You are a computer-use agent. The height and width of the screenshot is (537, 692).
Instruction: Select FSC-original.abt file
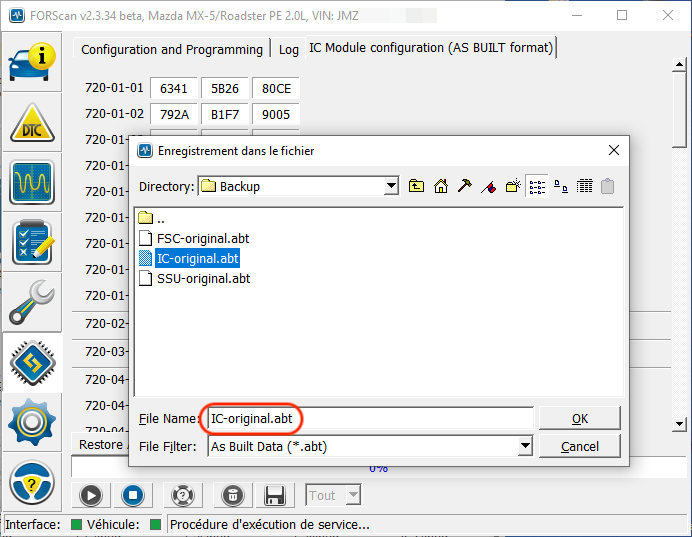[194, 239]
